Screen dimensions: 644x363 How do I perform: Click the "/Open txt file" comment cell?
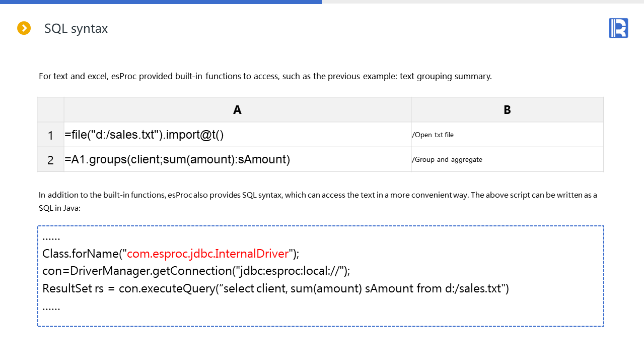(x=433, y=135)
